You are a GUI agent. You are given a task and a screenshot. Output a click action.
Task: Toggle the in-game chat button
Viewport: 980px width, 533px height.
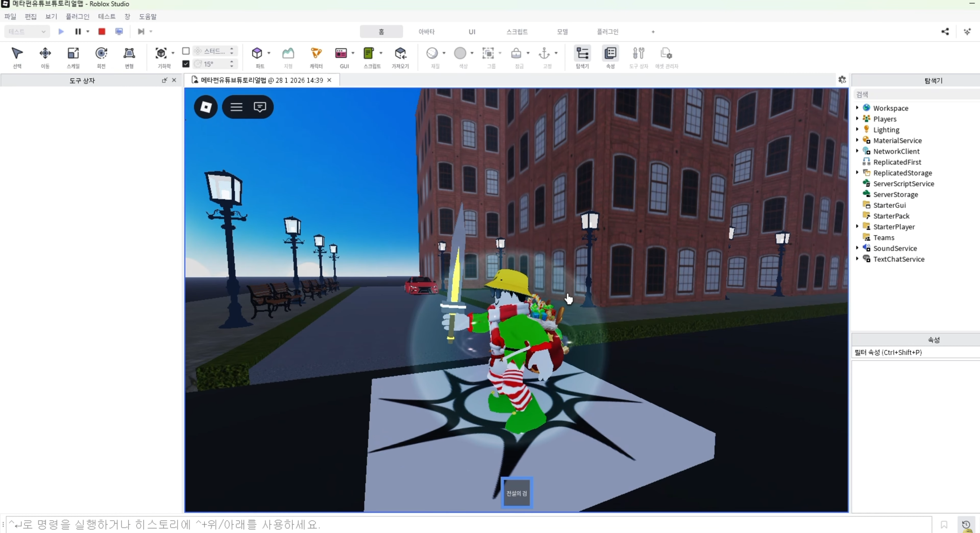[x=260, y=107]
